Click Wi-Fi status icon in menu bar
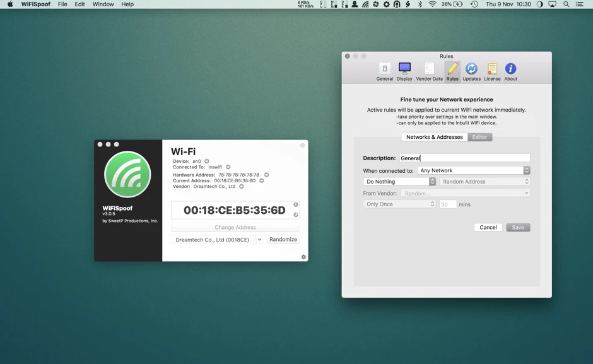 click(432, 4)
